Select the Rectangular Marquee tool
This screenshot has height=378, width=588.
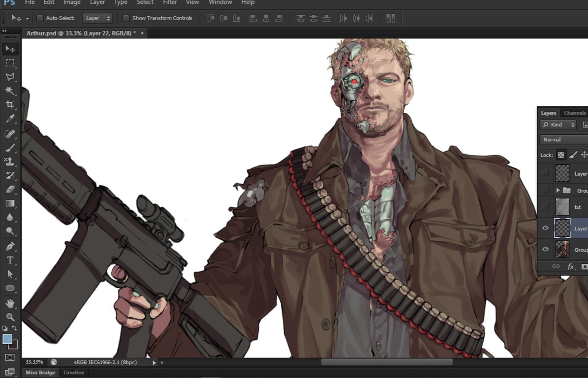click(x=10, y=63)
